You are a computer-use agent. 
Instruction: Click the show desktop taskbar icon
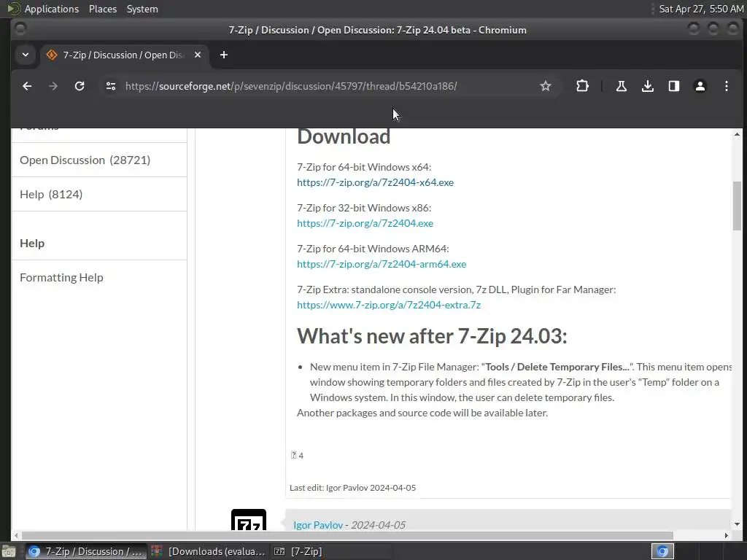coord(9,551)
